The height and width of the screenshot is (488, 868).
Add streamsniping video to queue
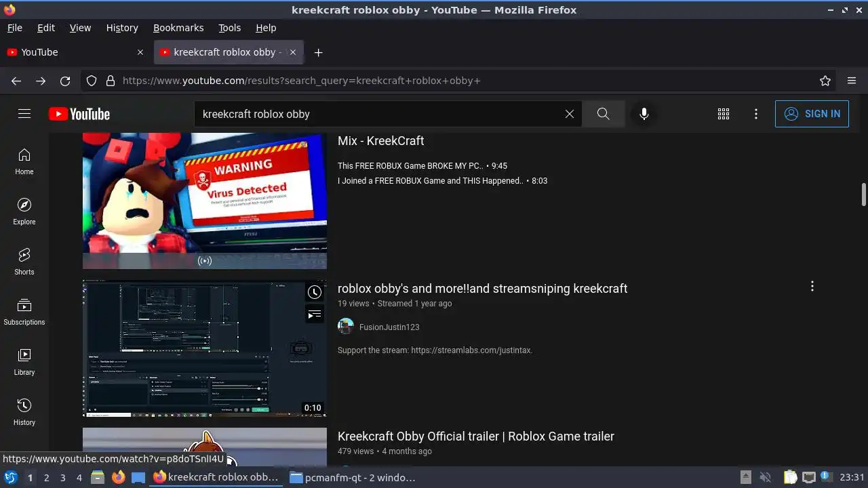(x=315, y=314)
